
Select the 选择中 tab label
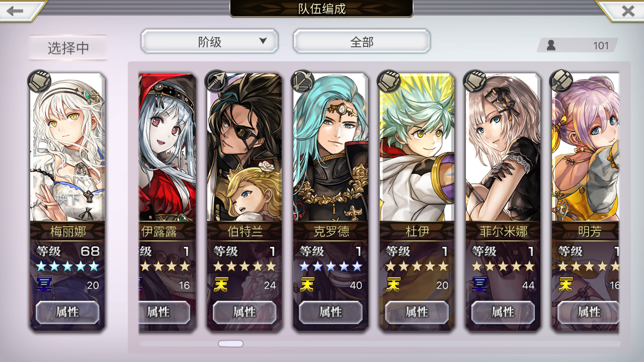[x=68, y=48]
